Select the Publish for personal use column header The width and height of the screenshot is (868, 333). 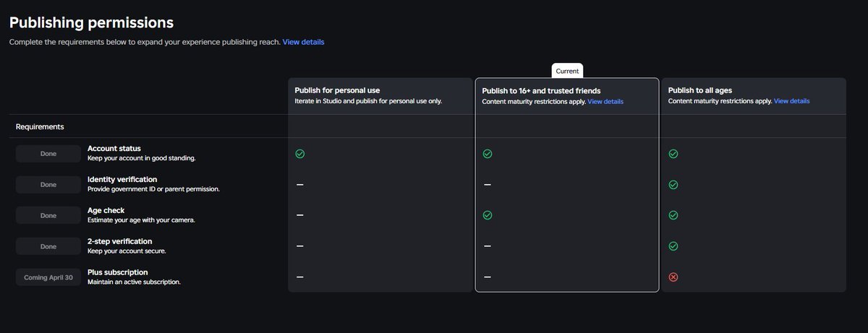[338, 90]
